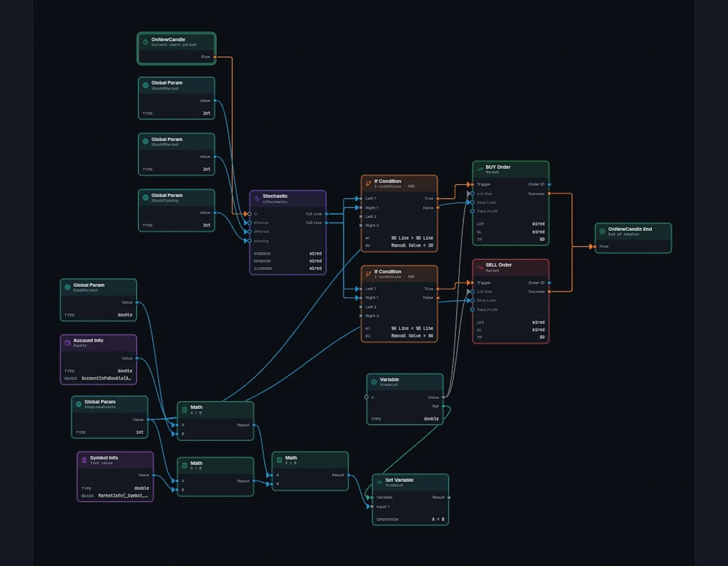728x566 pixels.
Task: Select the Set Variable node title
Action: tap(399, 480)
